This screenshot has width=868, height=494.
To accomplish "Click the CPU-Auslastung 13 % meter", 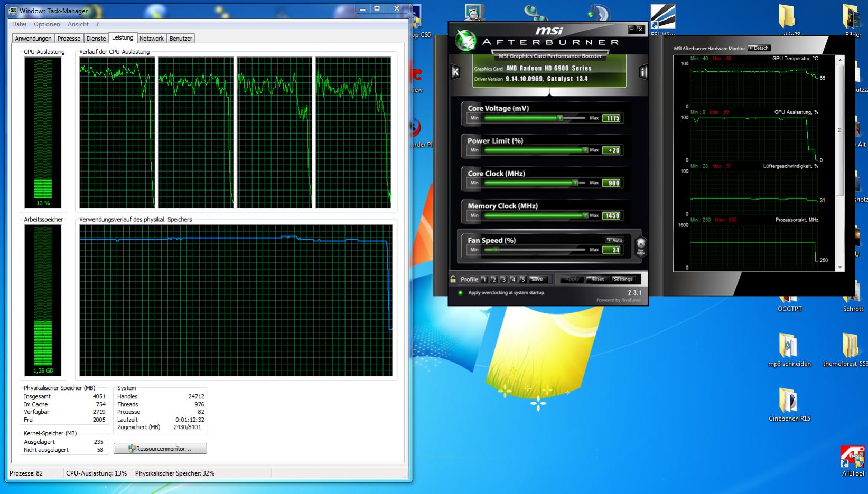I will coord(43,132).
